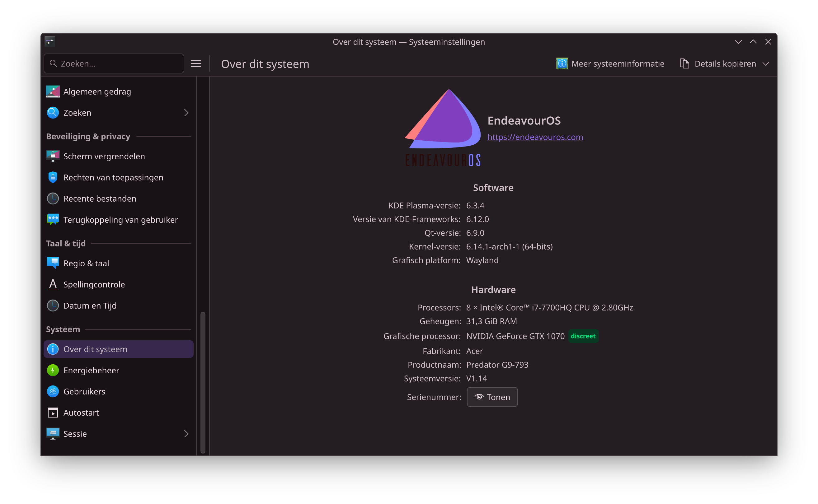Expand the Zoeken submenu chevron
818x504 pixels.
point(186,113)
